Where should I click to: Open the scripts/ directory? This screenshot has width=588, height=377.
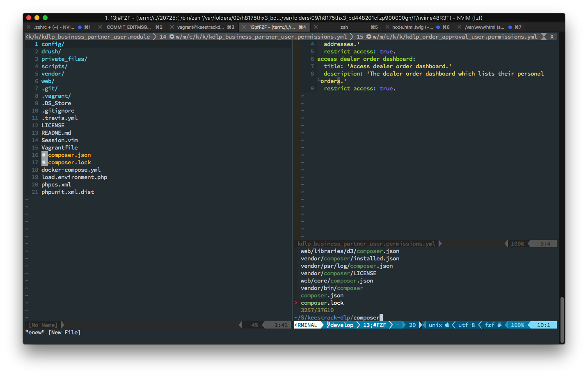click(55, 66)
